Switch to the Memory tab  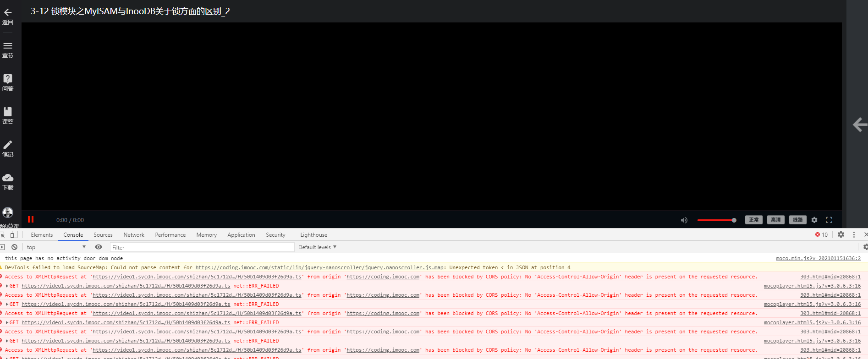point(207,235)
